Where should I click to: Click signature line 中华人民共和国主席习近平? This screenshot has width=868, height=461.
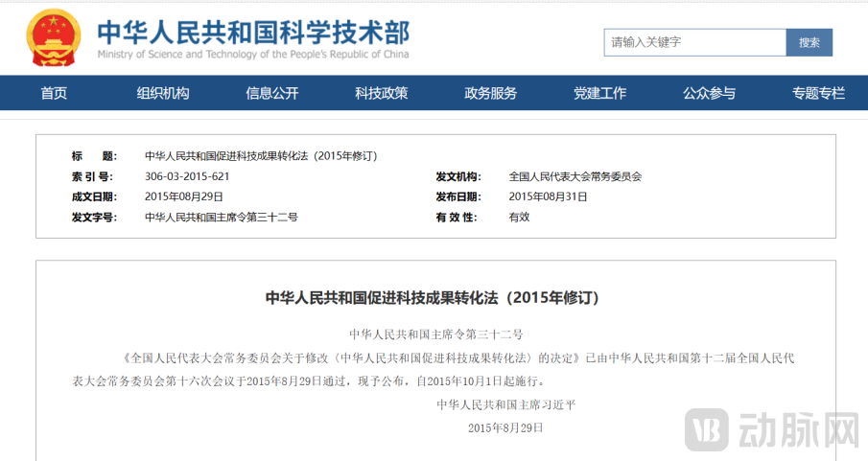click(506, 404)
